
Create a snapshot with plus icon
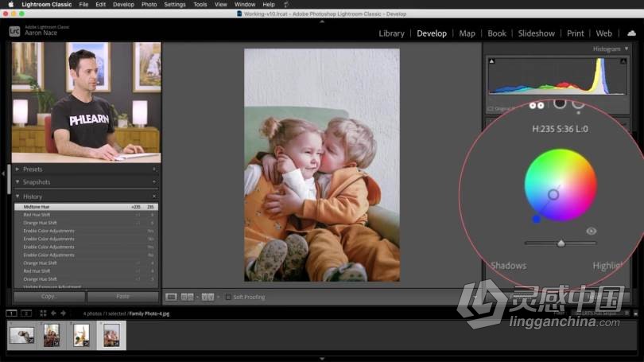coord(154,181)
